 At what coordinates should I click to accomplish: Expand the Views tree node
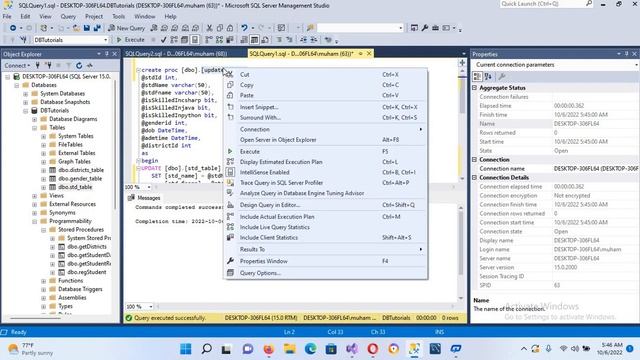[x=35, y=196]
